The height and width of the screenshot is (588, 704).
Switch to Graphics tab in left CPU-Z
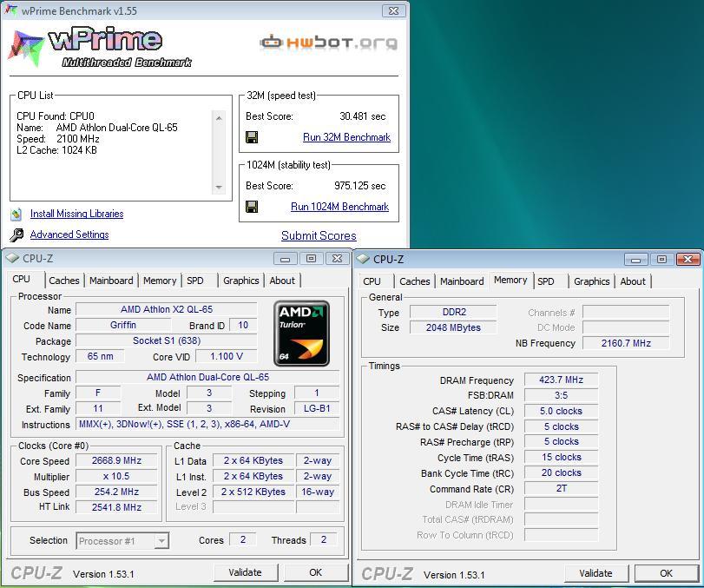coord(241,281)
